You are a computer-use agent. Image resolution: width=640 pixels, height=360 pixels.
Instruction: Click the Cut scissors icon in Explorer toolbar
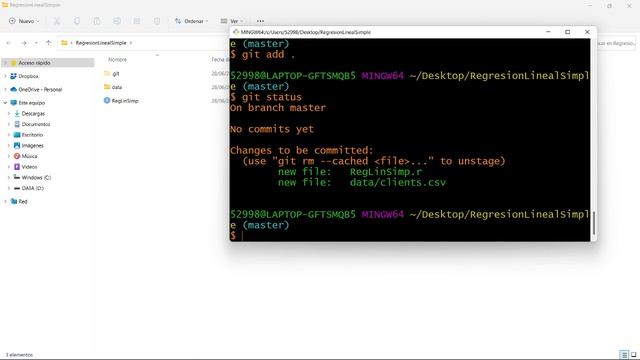[x=57, y=21]
